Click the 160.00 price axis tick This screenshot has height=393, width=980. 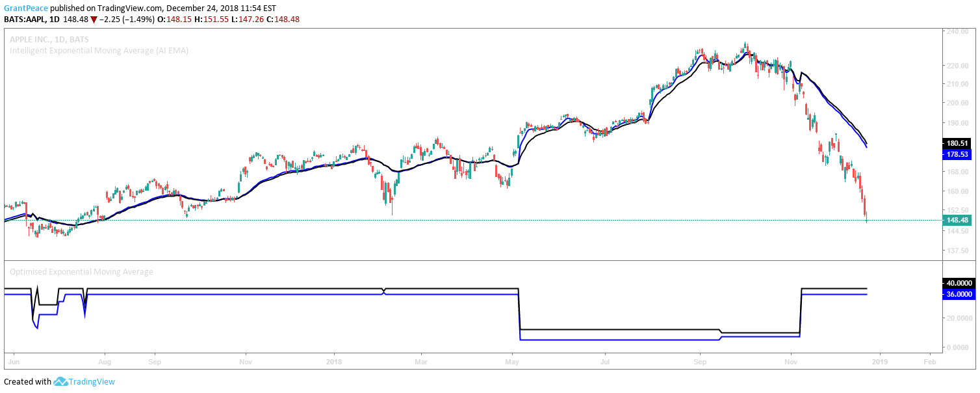pos(959,192)
